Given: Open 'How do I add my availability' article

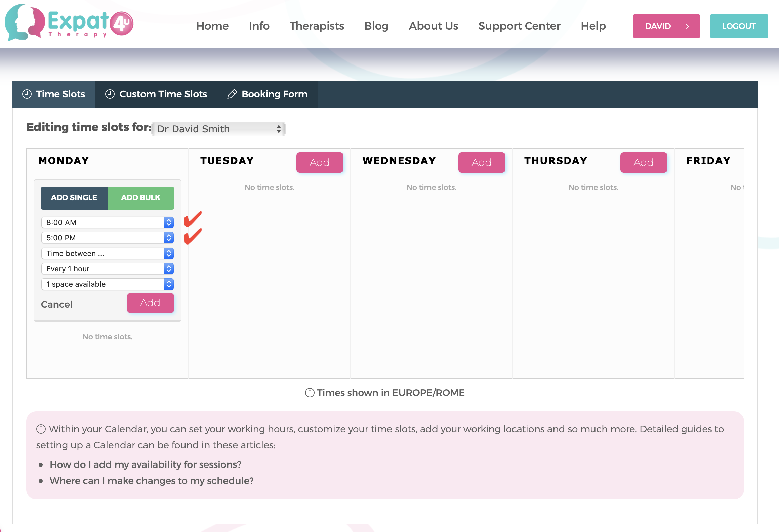Looking at the screenshot, I should click(x=145, y=464).
